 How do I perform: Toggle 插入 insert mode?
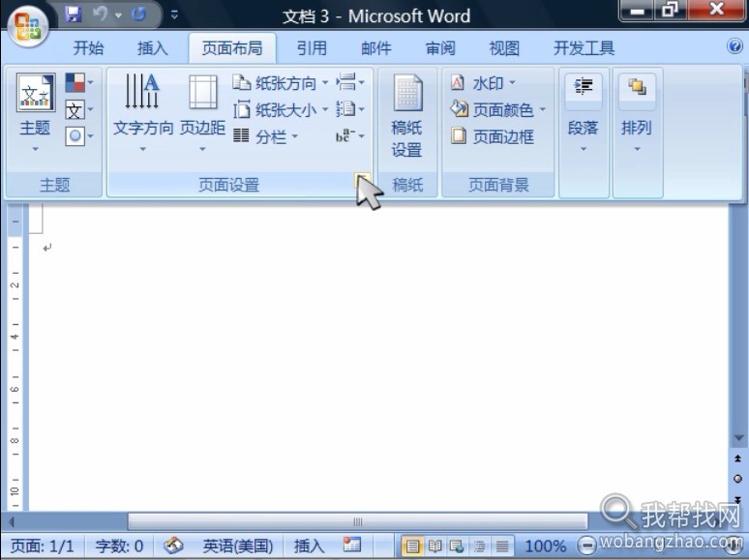pyautogui.click(x=309, y=545)
